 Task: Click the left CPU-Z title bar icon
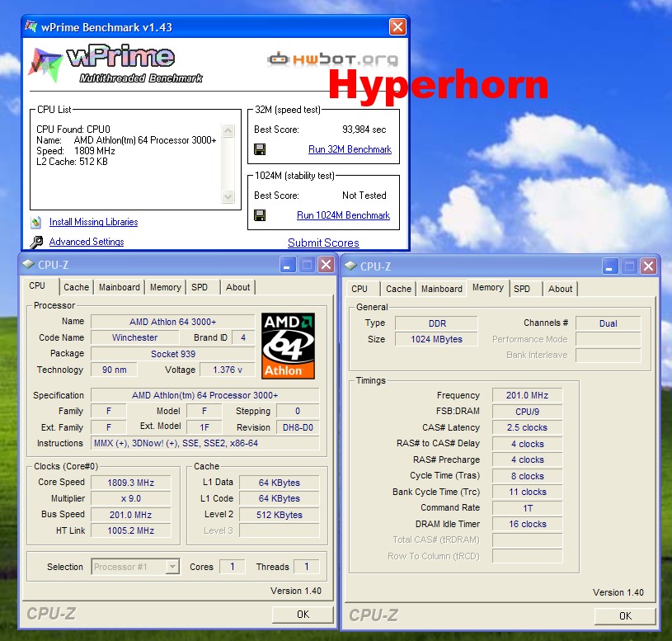(28, 265)
